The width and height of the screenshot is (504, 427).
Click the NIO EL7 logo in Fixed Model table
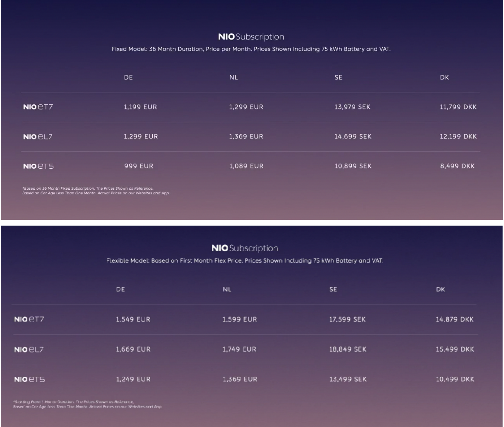click(38, 137)
